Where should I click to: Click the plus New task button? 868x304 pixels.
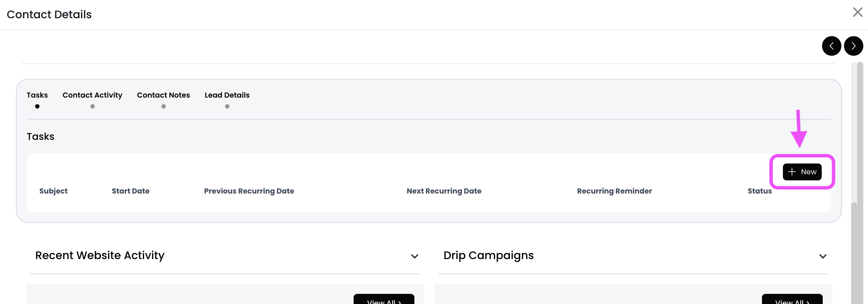coord(802,172)
